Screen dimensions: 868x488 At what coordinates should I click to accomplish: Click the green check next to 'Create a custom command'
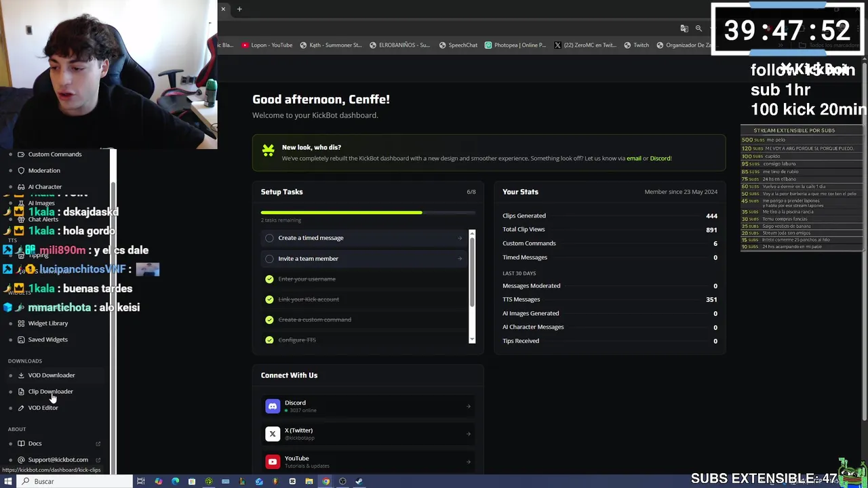pos(269,319)
